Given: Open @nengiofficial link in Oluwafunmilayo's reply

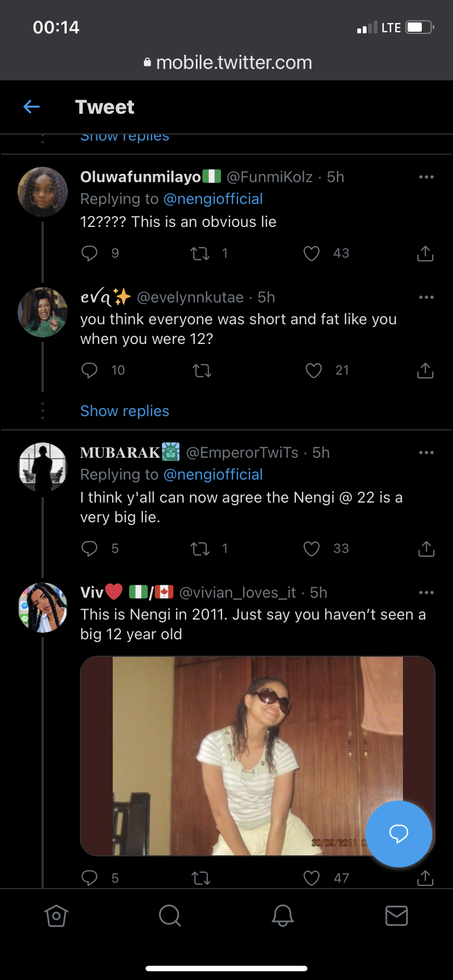Looking at the screenshot, I should 213,199.
